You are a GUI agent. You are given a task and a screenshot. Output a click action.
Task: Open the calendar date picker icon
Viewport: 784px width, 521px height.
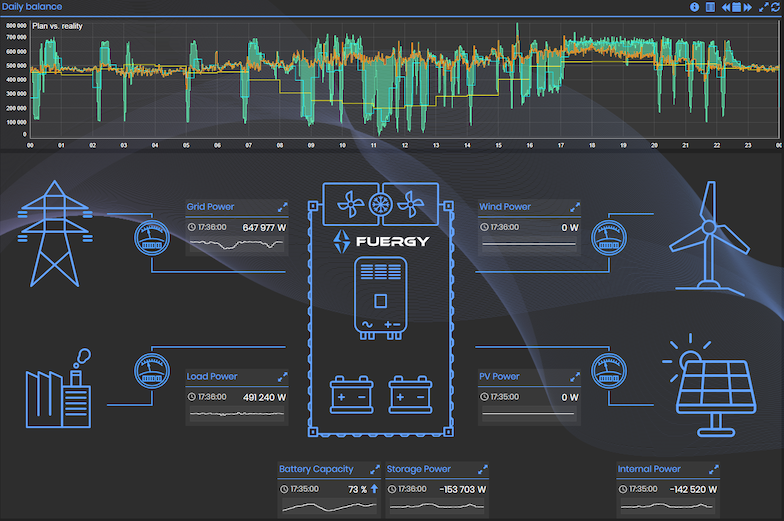[x=736, y=7]
